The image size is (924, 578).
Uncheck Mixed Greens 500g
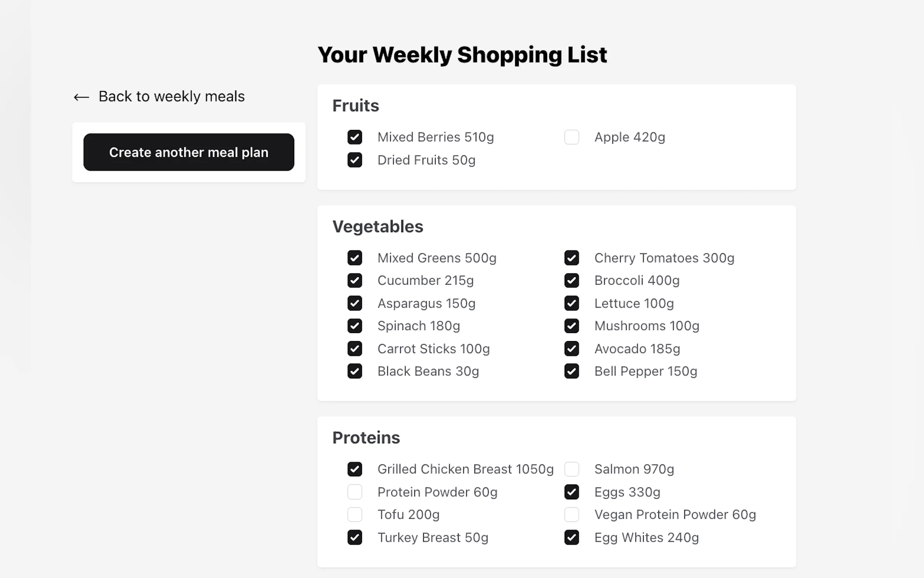tap(354, 258)
